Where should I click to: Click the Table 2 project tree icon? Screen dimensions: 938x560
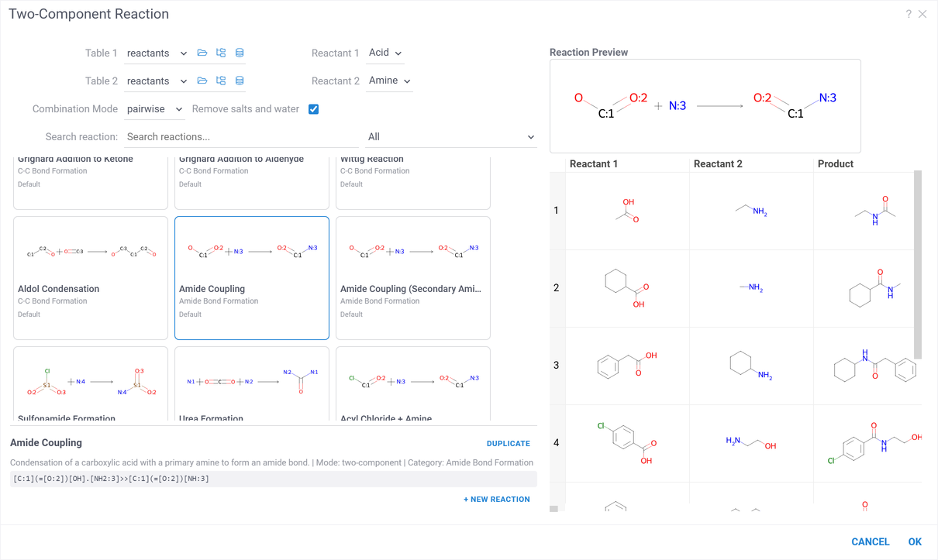(221, 81)
